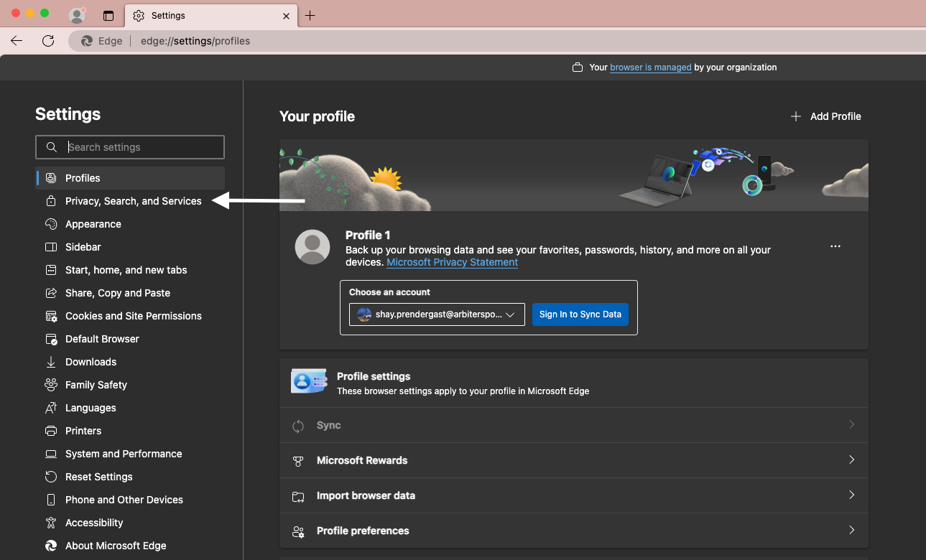Click the Microsoft Rewards trophy icon
Image resolution: width=926 pixels, height=560 pixels.
(x=298, y=461)
